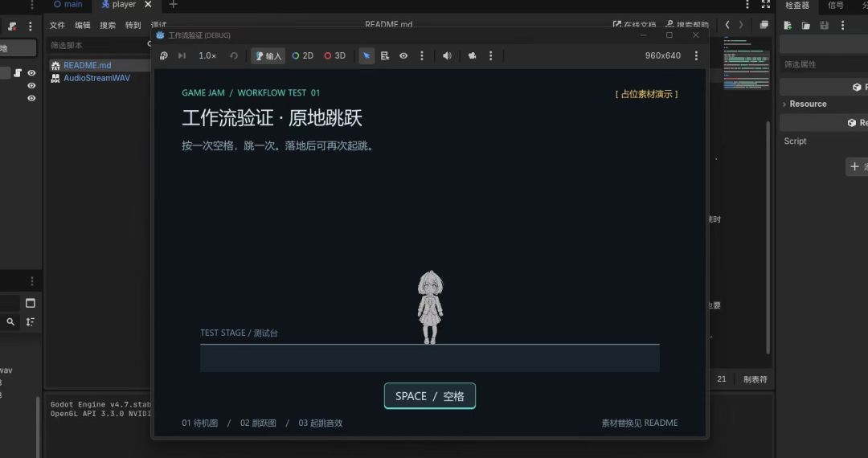Viewport: 868px width, 458px height.
Task: Switch to the player scene tab
Action: click(x=118, y=5)
